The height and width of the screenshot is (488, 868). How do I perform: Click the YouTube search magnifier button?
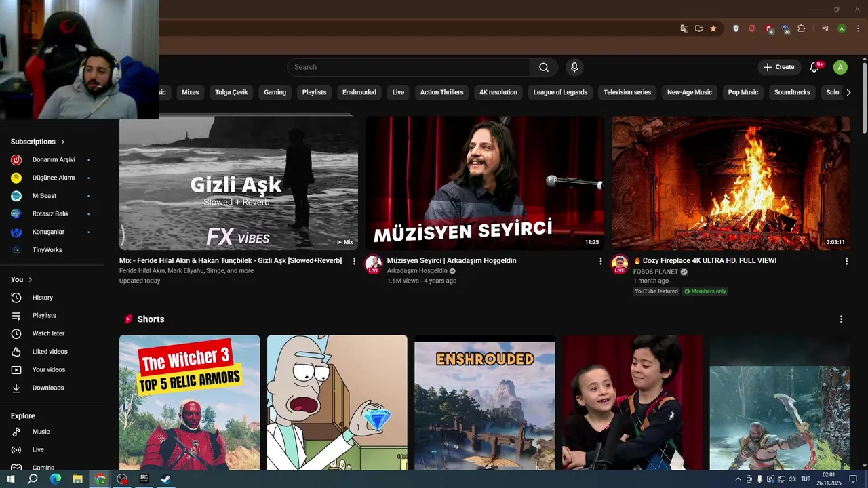point(544,67)
